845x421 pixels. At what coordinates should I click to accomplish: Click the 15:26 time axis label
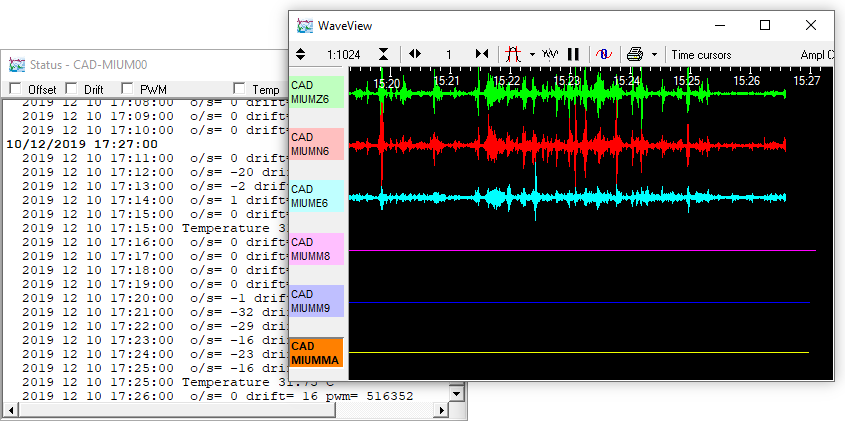(746, 81)
